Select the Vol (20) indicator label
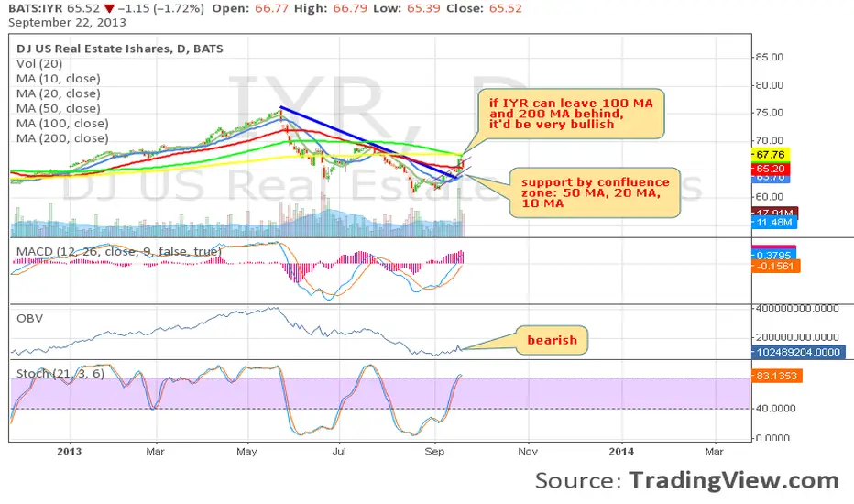 coord(39,64)
